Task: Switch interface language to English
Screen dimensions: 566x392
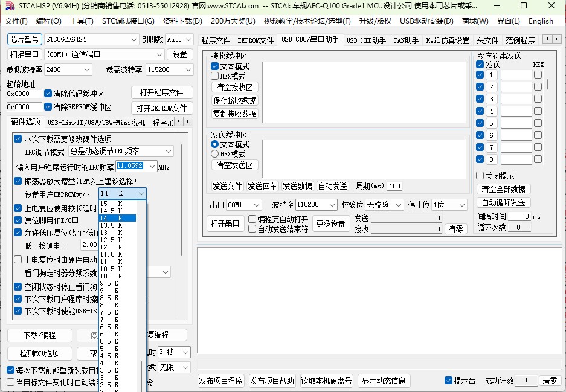Action: click(541, 21)
